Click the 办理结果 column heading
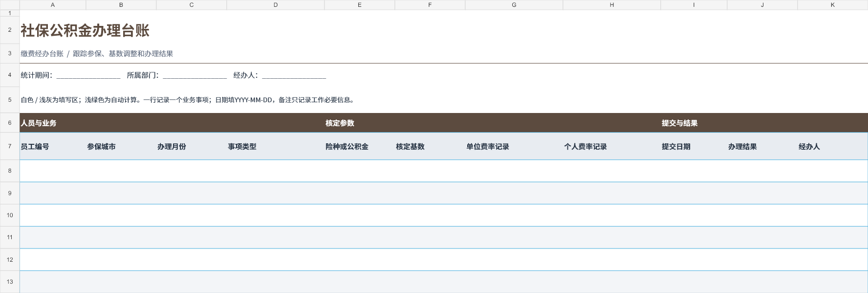The image size is (868, 293). (742, 147)
